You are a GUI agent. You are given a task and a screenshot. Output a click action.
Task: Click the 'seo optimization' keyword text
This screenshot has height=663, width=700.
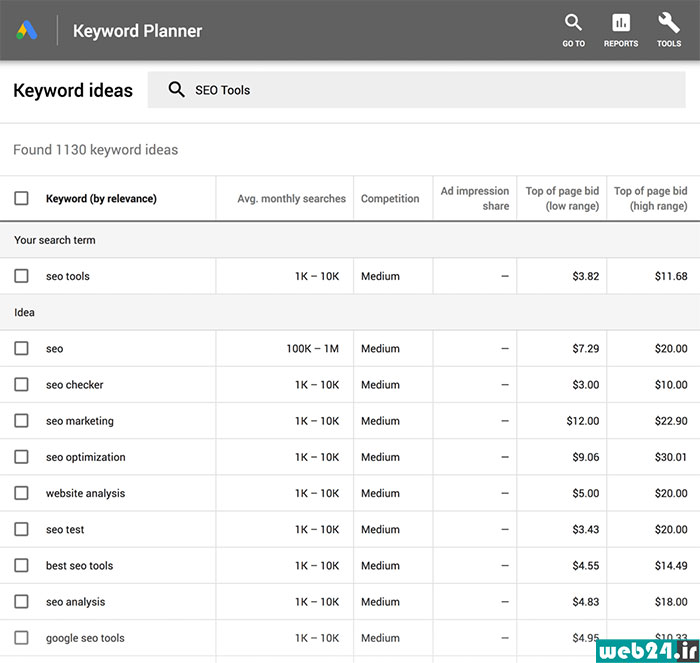(86, 457)
